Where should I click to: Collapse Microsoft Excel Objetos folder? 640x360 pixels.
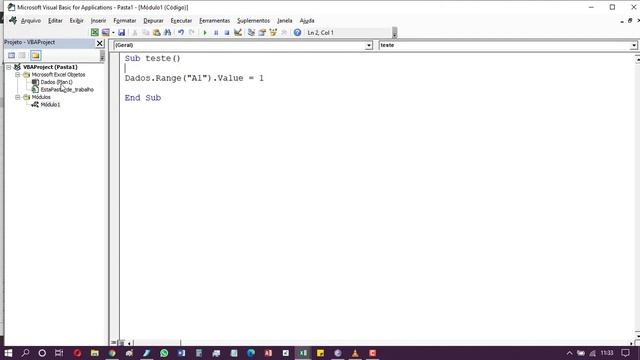pyautogui.click(x=18, y=75)
